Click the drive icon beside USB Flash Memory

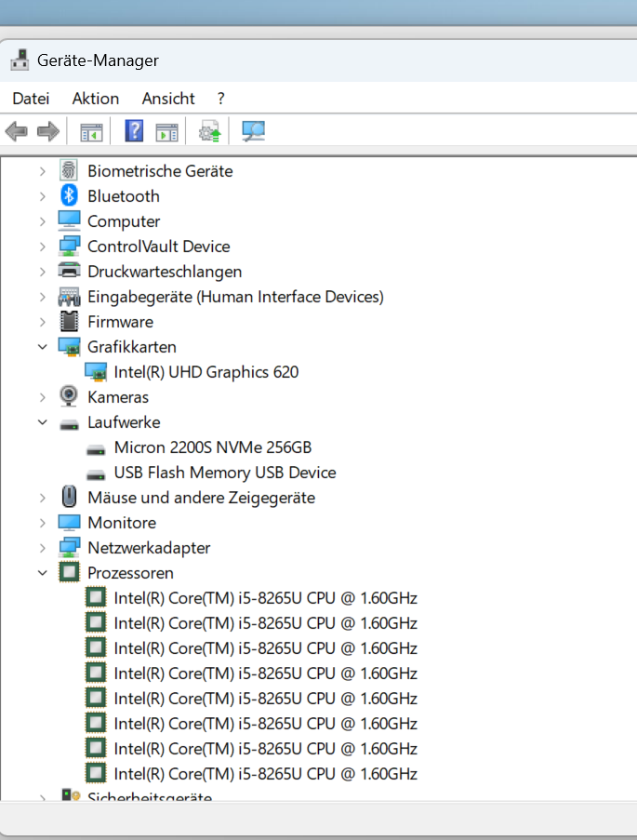[96, 475]
